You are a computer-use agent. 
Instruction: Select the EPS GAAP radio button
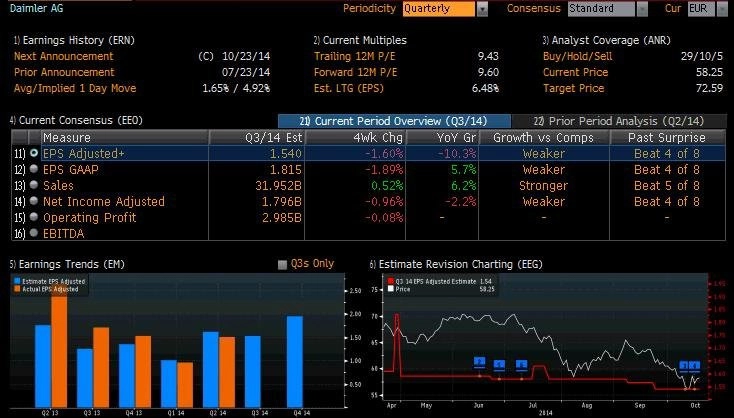click(x=34, y=169)
